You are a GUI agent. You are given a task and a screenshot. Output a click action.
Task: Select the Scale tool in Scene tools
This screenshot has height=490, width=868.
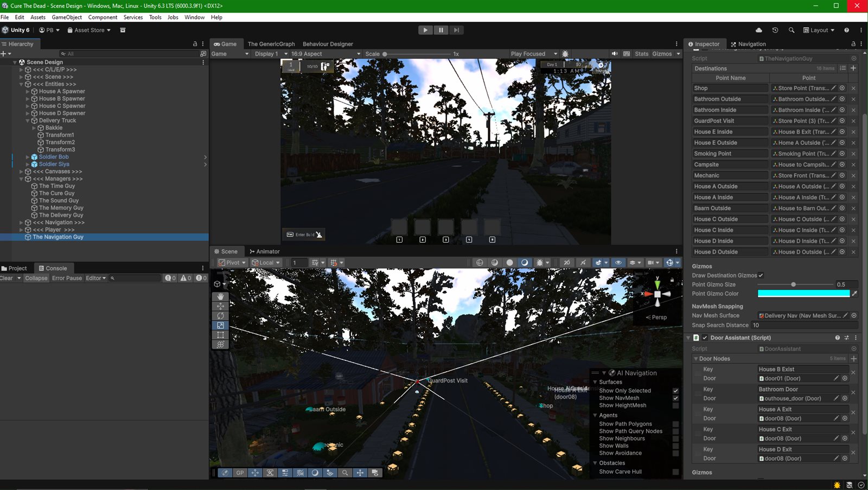[x=220, y=326]
